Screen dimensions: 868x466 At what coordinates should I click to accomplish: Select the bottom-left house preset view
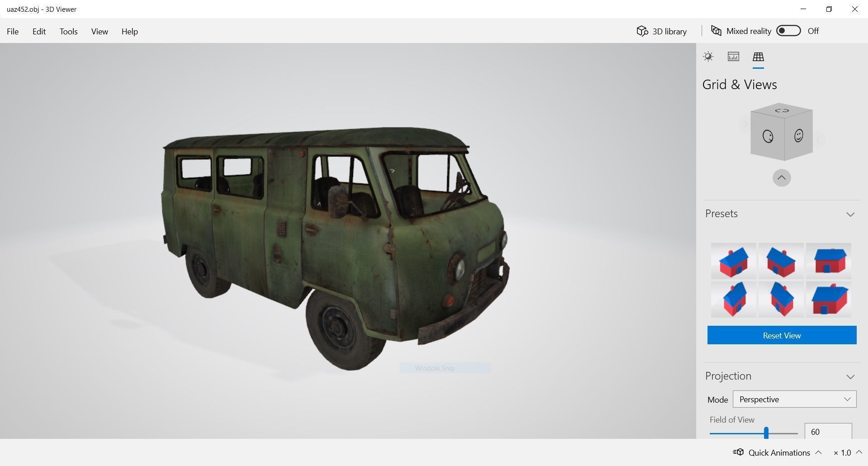click(x=733, y=299)
